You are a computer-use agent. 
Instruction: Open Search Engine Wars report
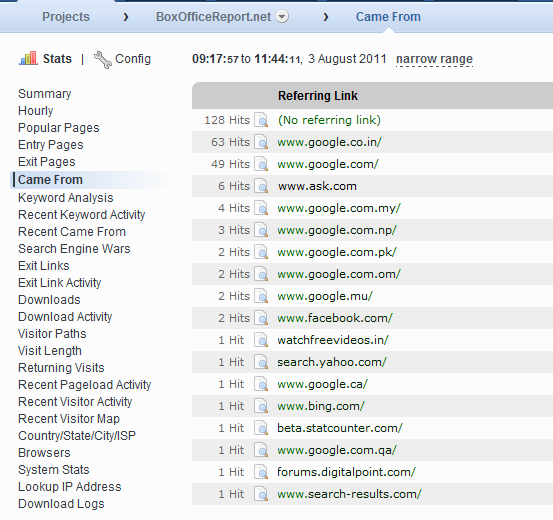pyautogui.click(x=74, y=249)
